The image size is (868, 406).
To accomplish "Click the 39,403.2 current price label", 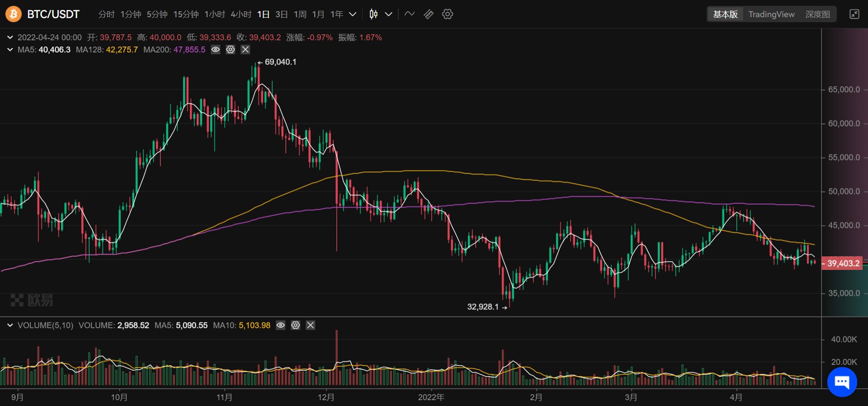I will point(843,263).
